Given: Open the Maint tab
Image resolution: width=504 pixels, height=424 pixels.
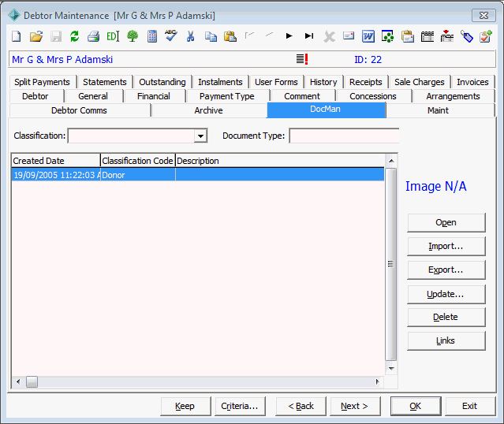Looking at the screenshot, I should click(438, 110).
